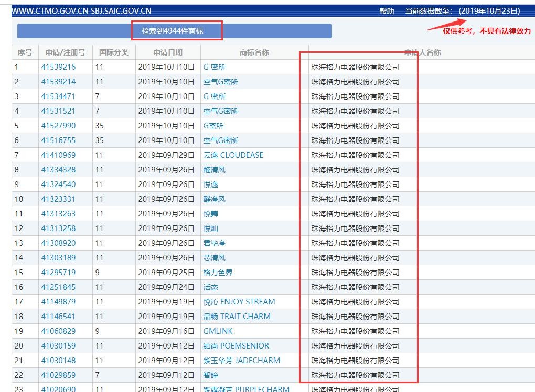The height and width of the screenshot is (392, 535).
Task: Open the 悦逸 trademark
Action: click(x=210, y=184)
